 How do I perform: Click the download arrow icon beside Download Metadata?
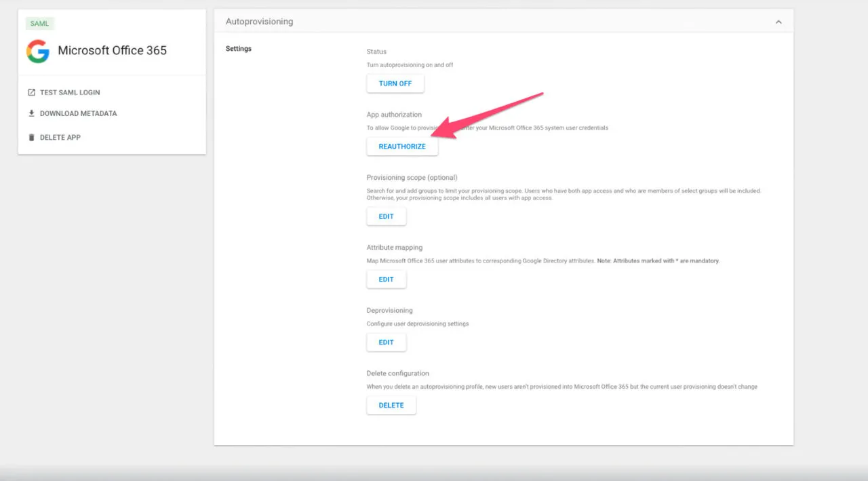pos(31,113)
